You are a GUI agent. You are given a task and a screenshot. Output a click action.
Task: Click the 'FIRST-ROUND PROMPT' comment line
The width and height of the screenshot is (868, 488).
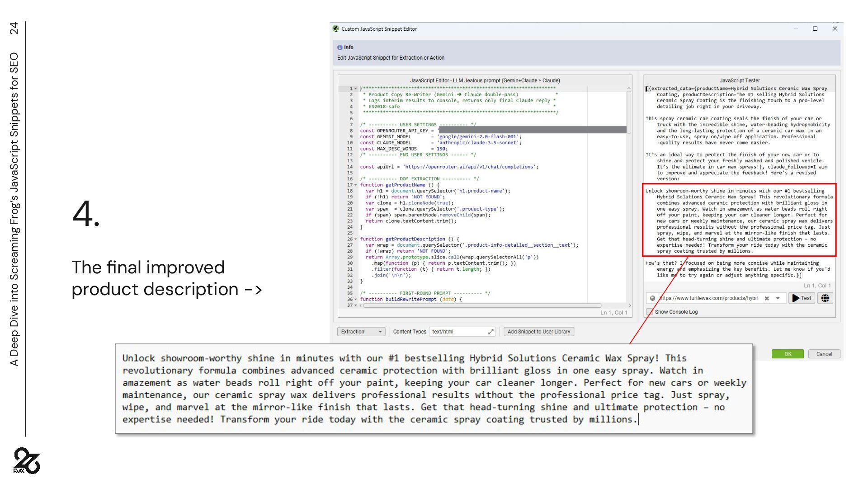tap(425, 293)
